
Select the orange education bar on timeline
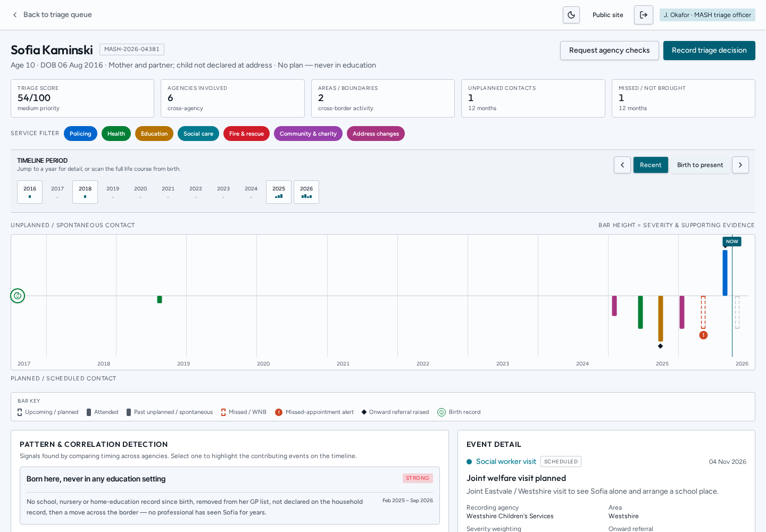coord(661,319)
